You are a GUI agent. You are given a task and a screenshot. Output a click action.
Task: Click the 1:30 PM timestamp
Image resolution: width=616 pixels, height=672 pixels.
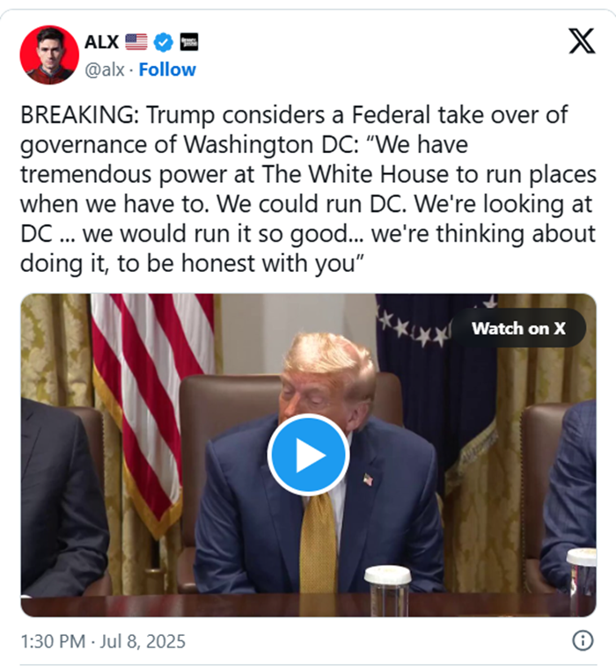pyautogui.click(x=53, y=641)
